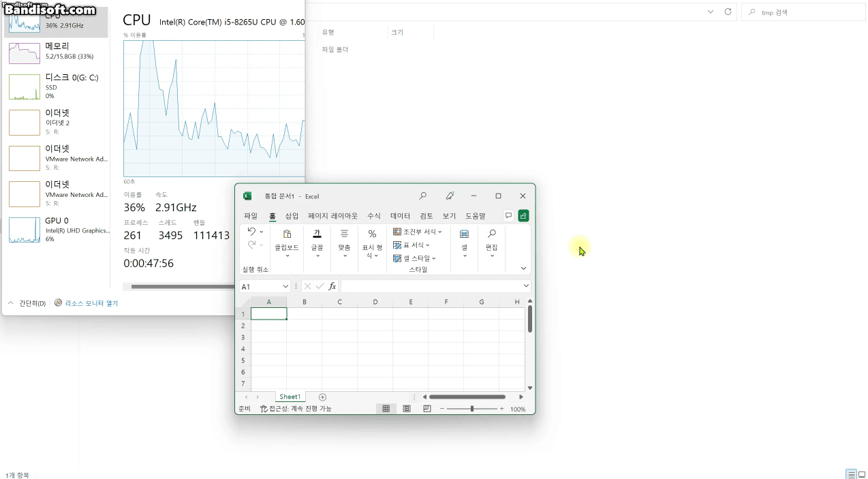Open Resource Monitor link (리소스 모니터 열기)

[91, 303]
